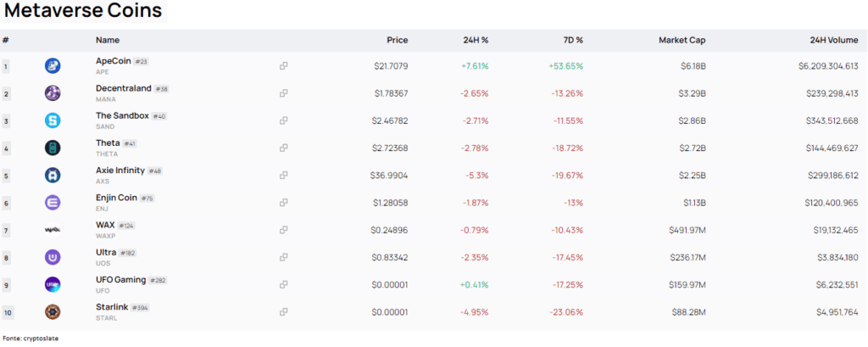Click the -19.67% 7D change value
This screenshot has width=868, height=347.
(x=567, y=175)
